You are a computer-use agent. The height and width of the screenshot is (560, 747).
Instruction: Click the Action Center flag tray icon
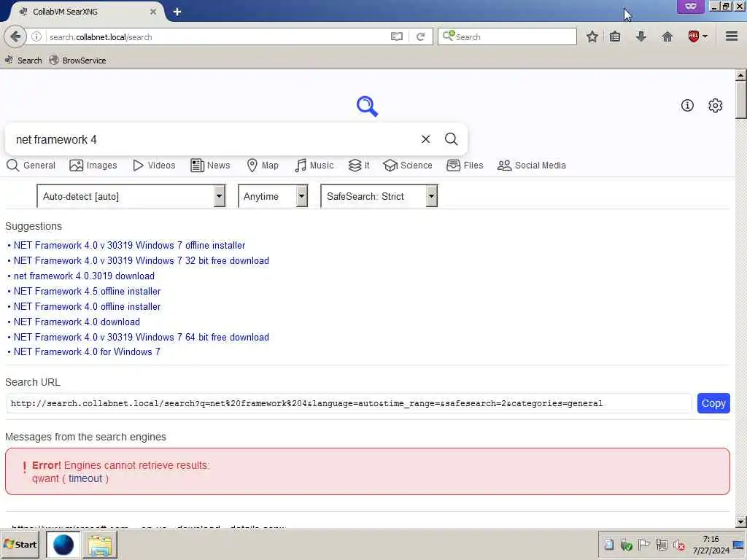[x=643, y=544]
